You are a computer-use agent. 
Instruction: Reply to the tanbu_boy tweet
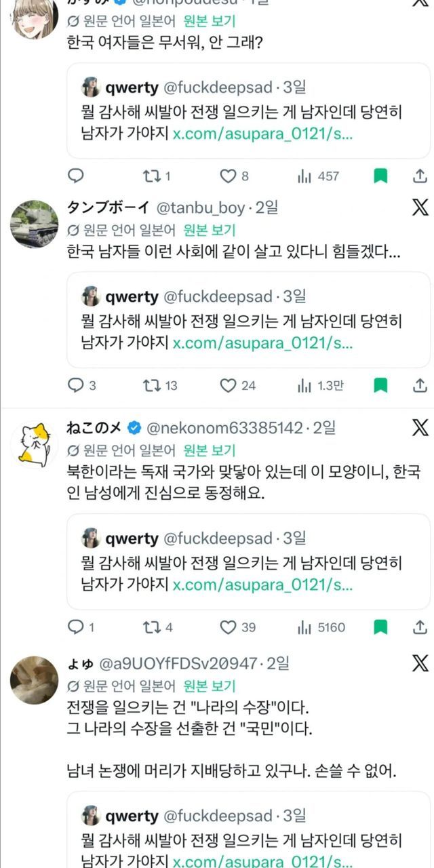[x=75, y=386]
